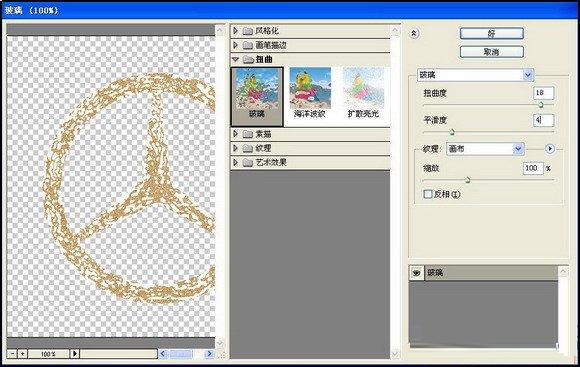Expand the 风格化 filter folder
Screen dimensions: 580x367
point(235,31)
